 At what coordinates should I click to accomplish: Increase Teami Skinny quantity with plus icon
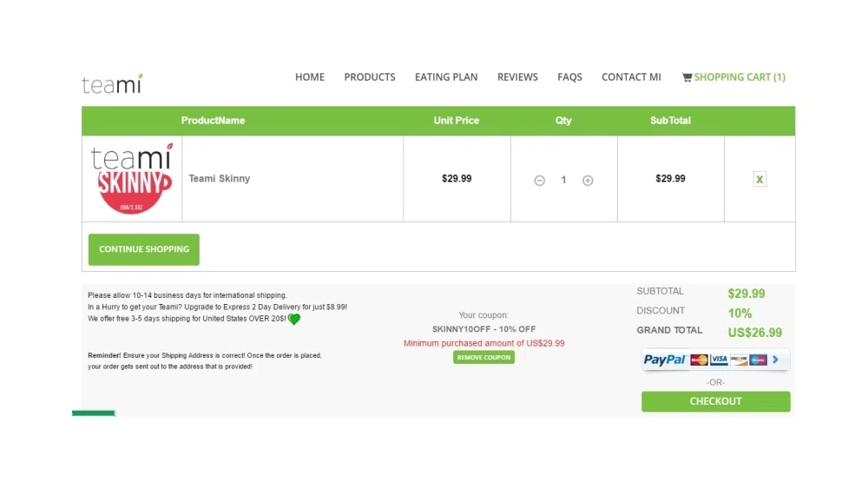coord(588,180)
